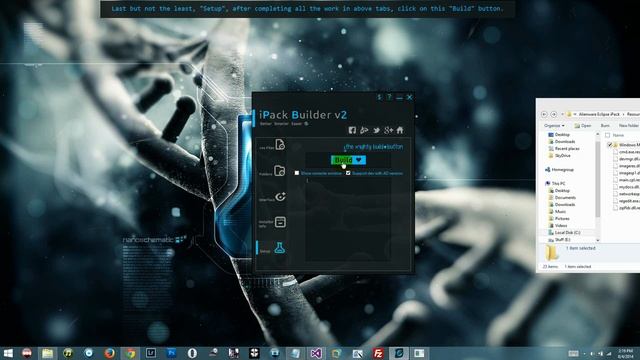Select the regedit.exe file row

(628, 201)
